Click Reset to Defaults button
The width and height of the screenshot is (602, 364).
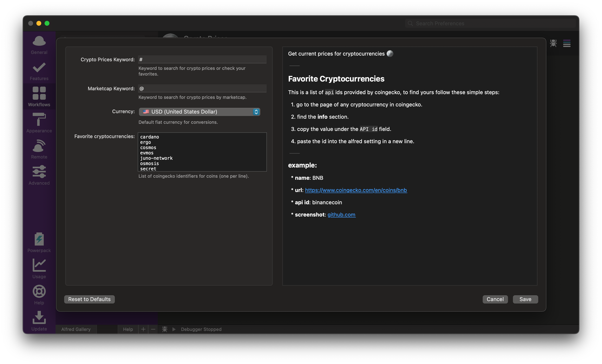click(89, 299)
